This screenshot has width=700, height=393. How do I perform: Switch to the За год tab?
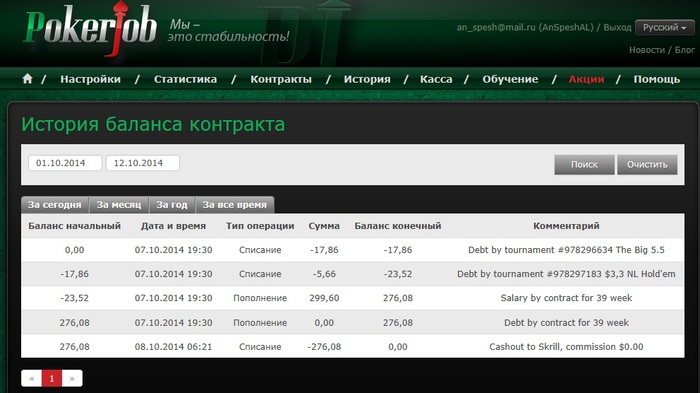pos(172,205)
